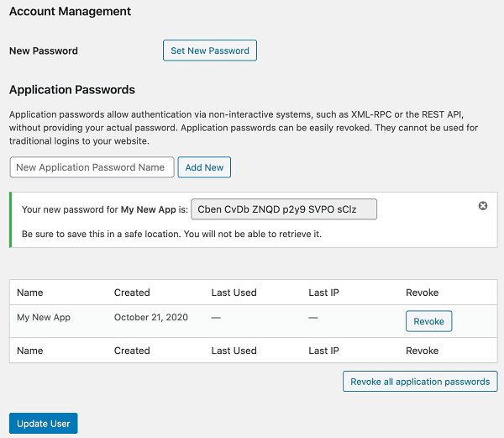The width and height of the screenshot is (504, 438).
Task: Click the Last IP column header in header row
Action: point(323,293)
